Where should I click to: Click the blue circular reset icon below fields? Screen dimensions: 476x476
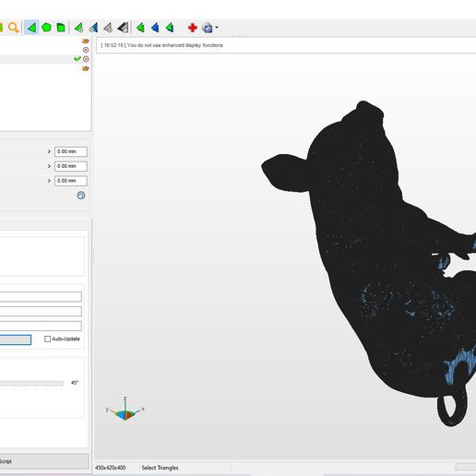[x=81, y=196]
